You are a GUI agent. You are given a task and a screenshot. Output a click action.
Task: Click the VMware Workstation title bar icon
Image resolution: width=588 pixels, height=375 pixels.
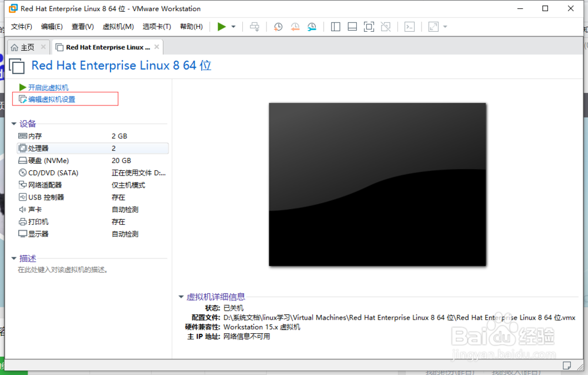coord(13,8)
